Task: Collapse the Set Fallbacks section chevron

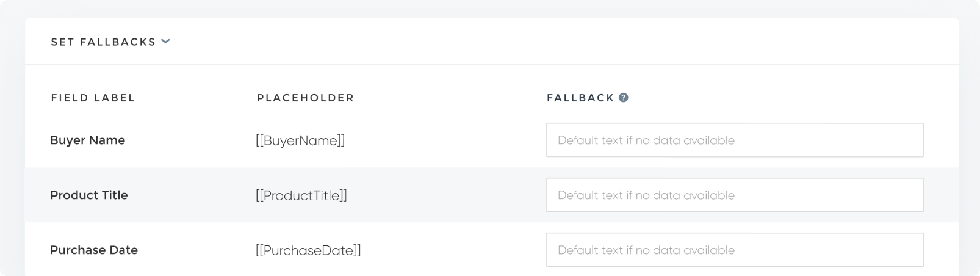Action: point(165,42)
